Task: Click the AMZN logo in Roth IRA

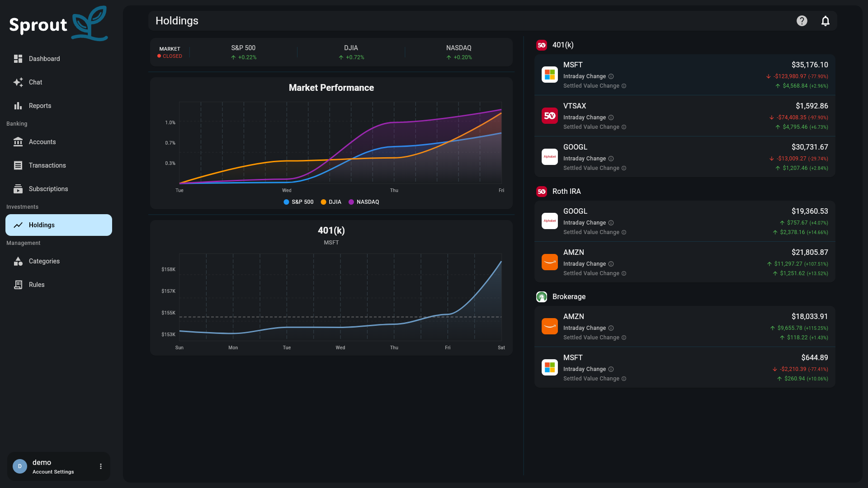Action: point(550,262)
